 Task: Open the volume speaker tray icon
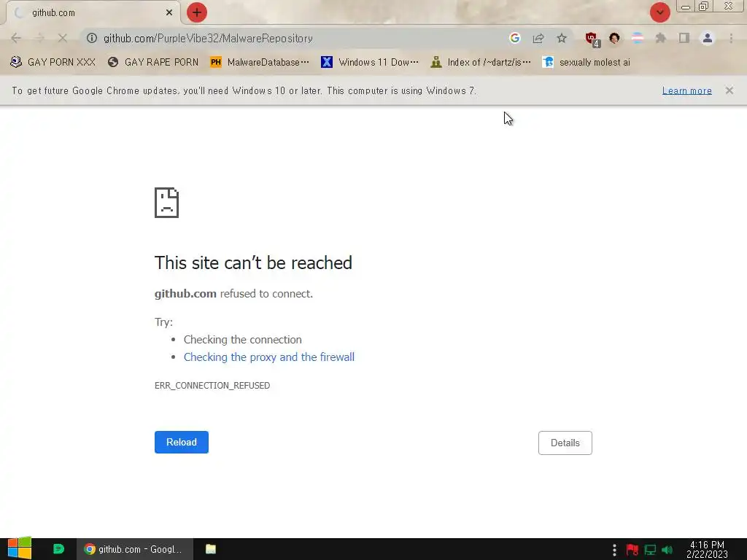click(667, 550)
